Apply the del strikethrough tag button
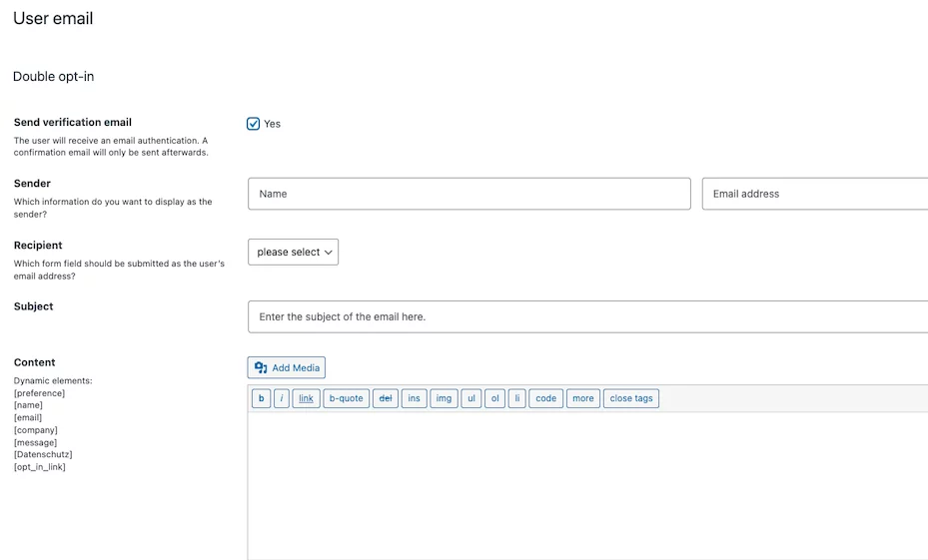This screenshot has height=560, width=928. (386, 398)
